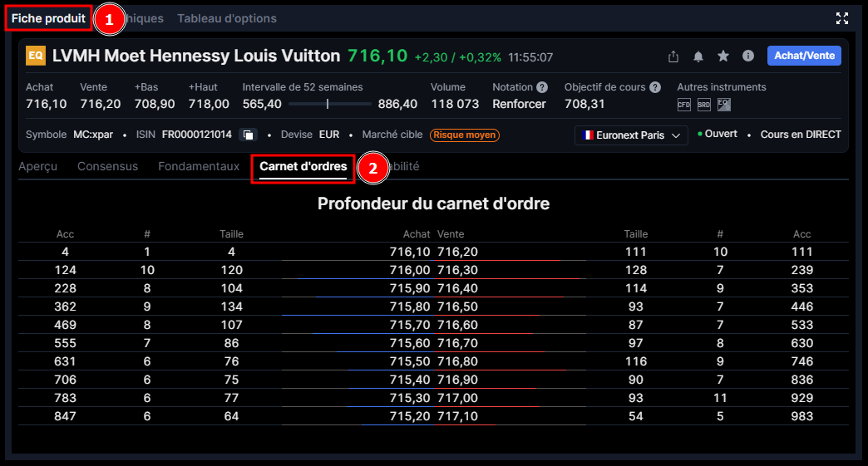Click the Achat/Vente button
This screenshot has width=868, height=466.
pos(804,56)
